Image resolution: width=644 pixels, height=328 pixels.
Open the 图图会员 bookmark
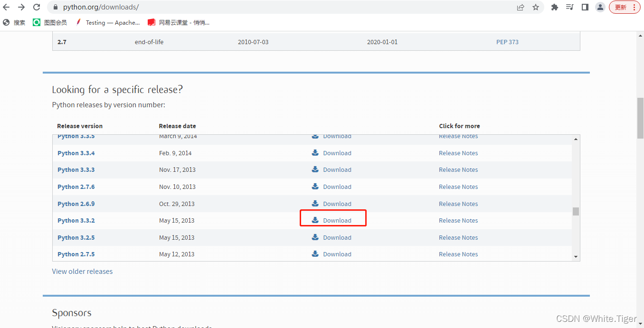point(50,22)
